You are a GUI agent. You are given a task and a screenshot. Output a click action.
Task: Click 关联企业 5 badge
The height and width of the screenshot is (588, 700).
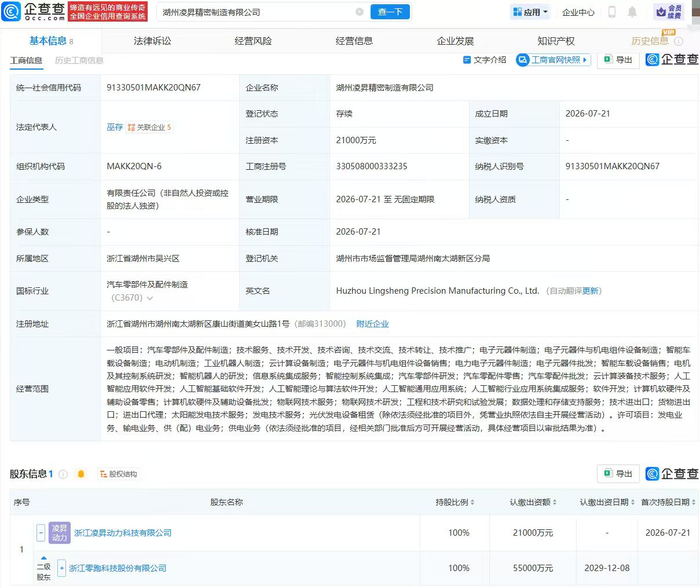click(x=149, y=127)
